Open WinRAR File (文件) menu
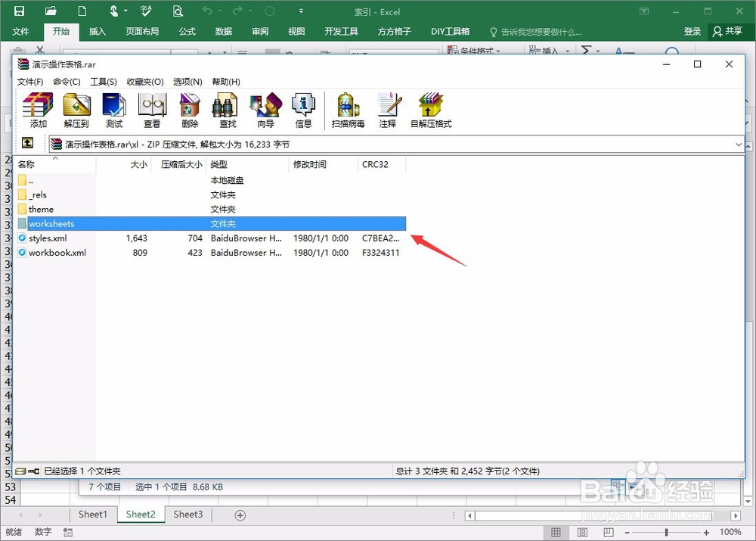Screen dimensions: 756x541 pyautogui.click(x=30, y=82)
